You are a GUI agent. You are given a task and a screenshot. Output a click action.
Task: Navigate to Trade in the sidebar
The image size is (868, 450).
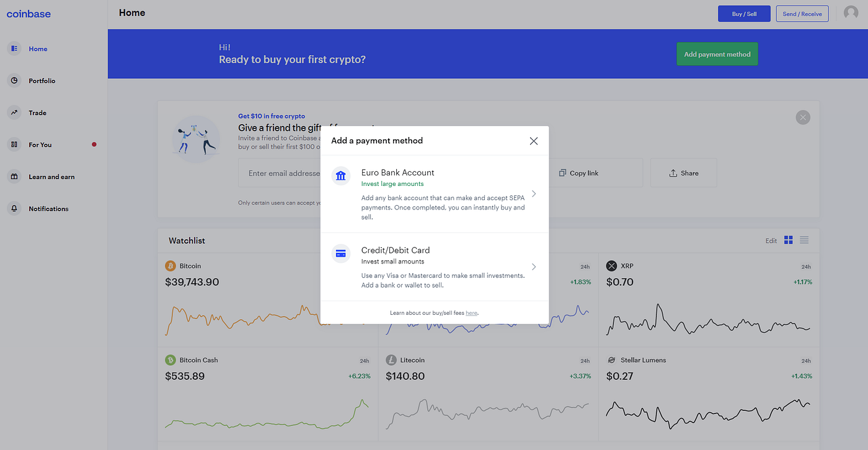click(38, 113)
